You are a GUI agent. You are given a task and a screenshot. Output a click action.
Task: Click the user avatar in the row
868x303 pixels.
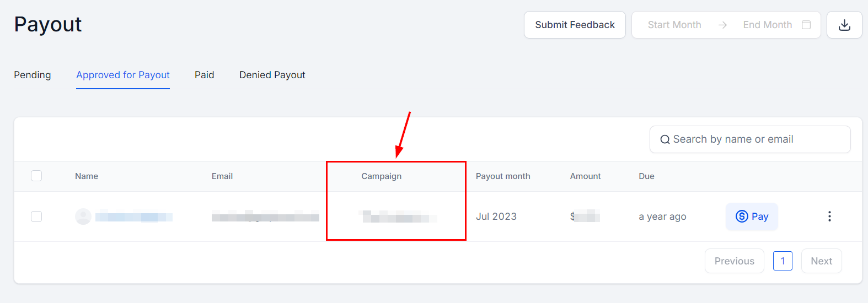tap(83, 217)
